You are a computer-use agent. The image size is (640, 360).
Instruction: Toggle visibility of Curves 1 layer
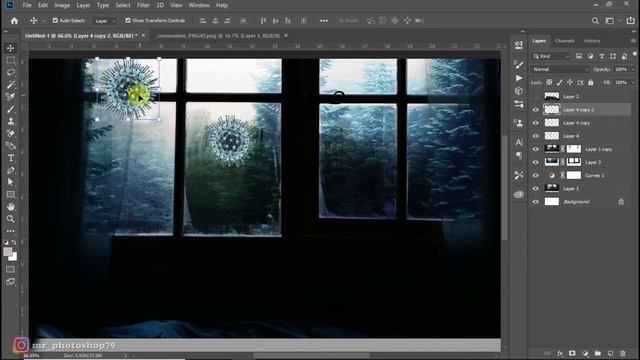(x=536, y=176)
